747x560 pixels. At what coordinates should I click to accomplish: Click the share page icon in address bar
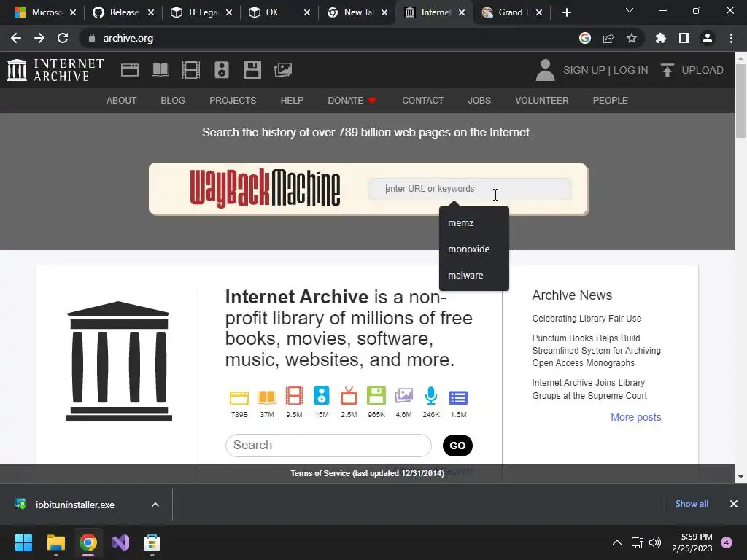[608, 38]
